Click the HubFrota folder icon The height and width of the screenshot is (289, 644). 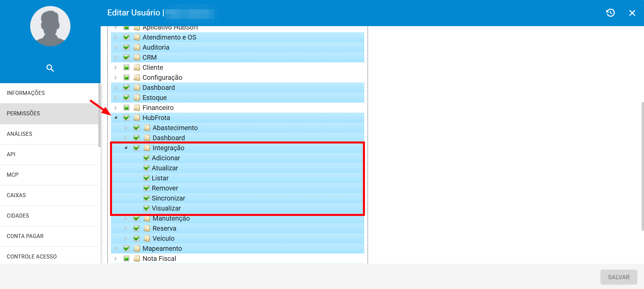pos(137,118)
